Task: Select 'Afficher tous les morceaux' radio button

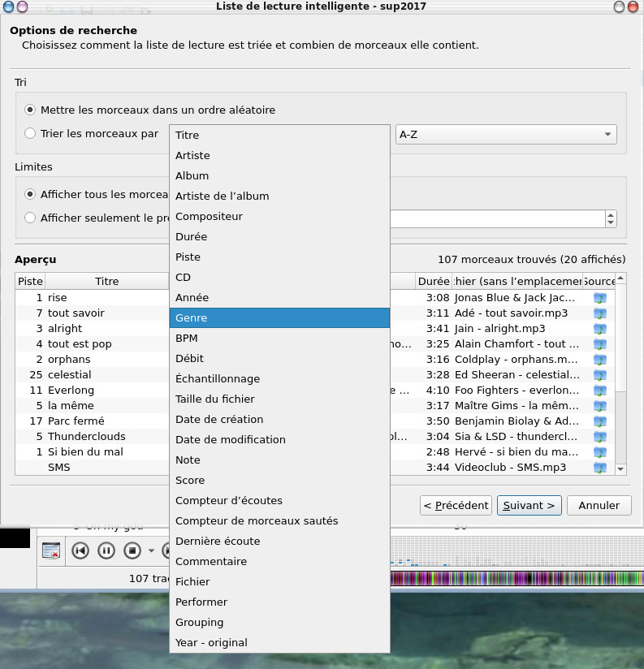Action: point(30,194)
